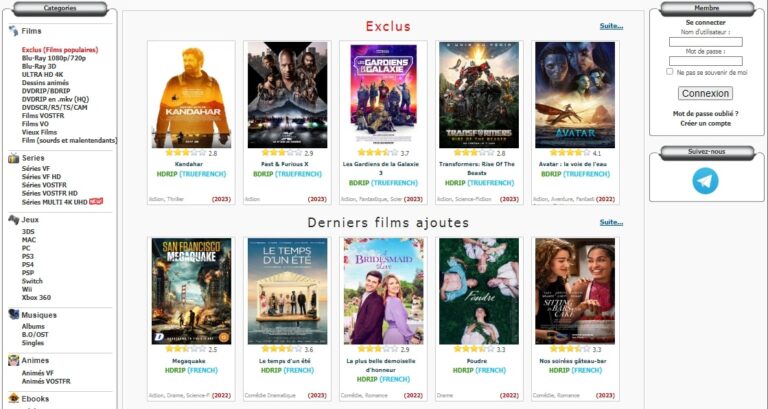The image size is (768, 409).
Task: Click the Animes category icon
Action: click(x=14, y=360)
